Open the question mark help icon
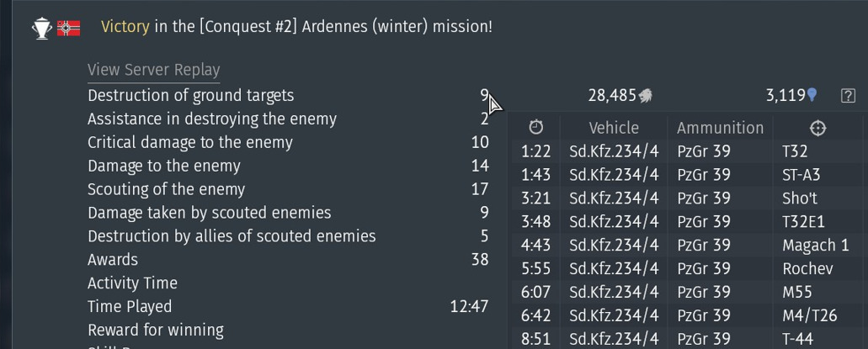The height and width of the screenshot is (349, 868). click(x=848, y=96)
